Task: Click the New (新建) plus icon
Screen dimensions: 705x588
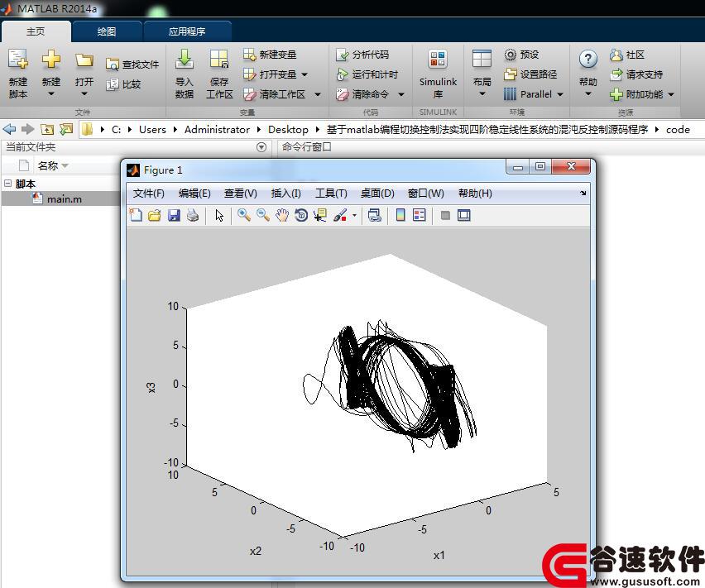Action: coord(50,60)
